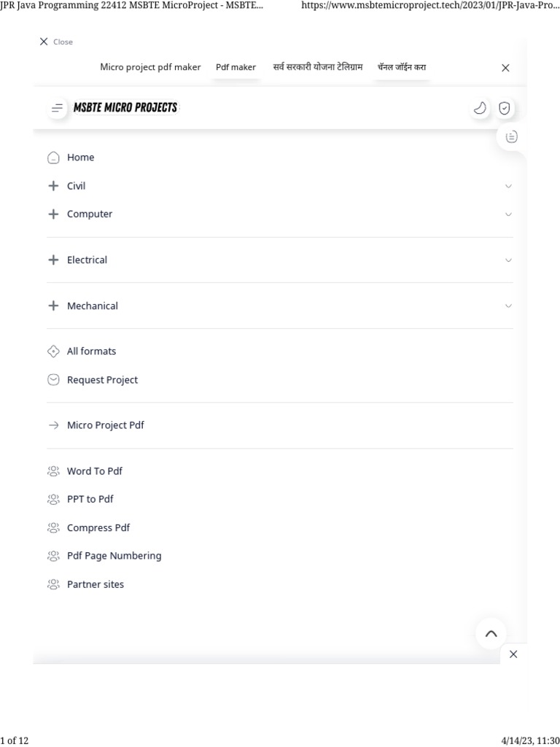Expand the Electrical category chevron

pyautogui.click(x=508, y=260)
